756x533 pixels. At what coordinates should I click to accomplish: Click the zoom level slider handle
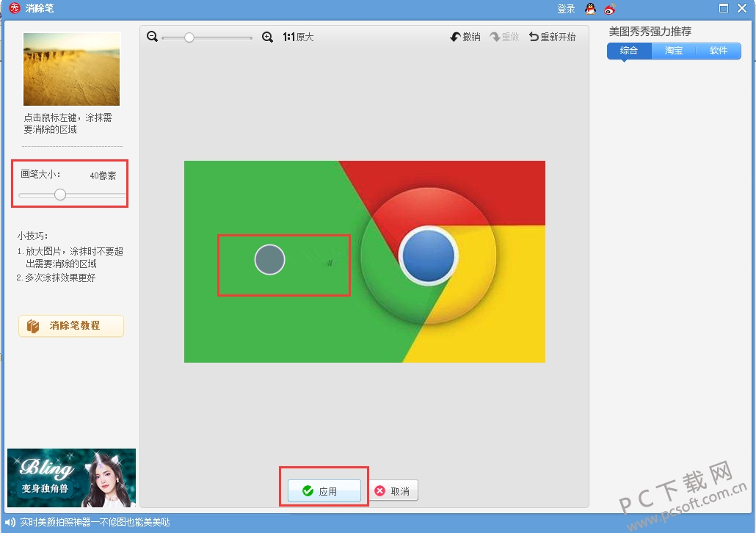pyautogui.click(x=189, y=37)
